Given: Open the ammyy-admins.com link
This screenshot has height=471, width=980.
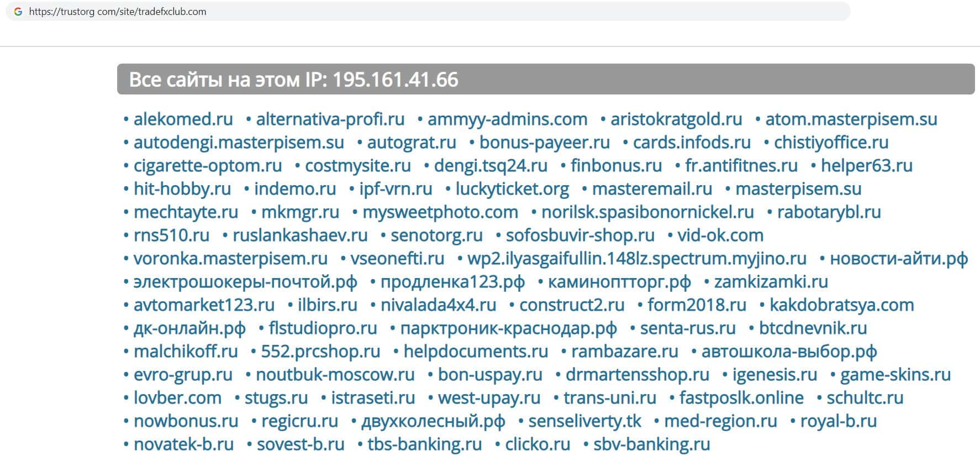Looking at the screenshot, I should click(x=507, y=119).
